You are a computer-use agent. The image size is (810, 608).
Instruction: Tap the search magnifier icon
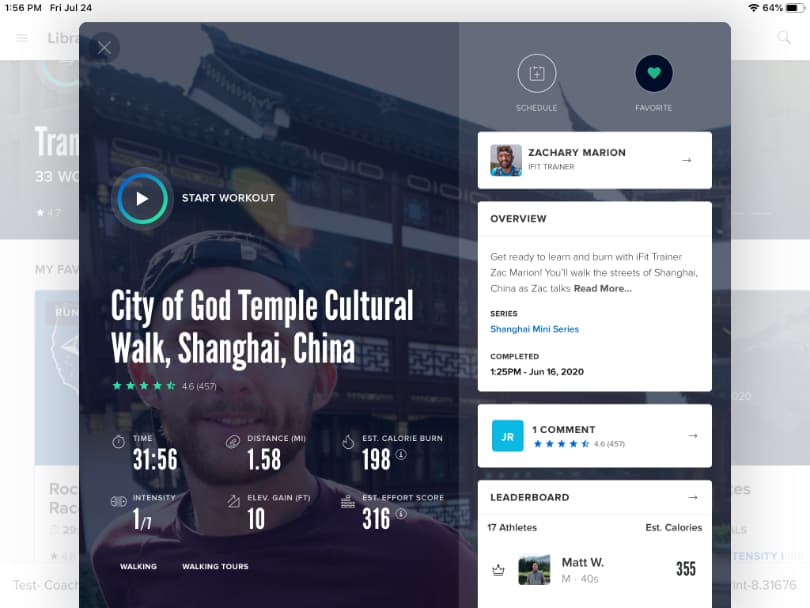pyautogui.click(x=784, y=38)
